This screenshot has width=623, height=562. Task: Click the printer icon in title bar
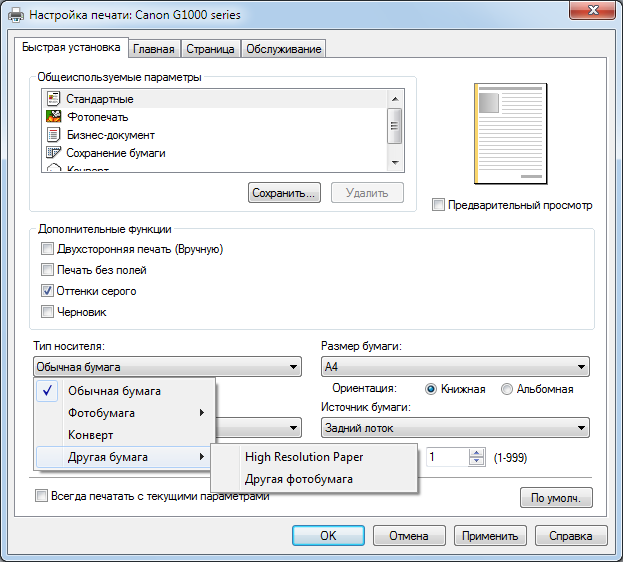(x=16, y=15)
